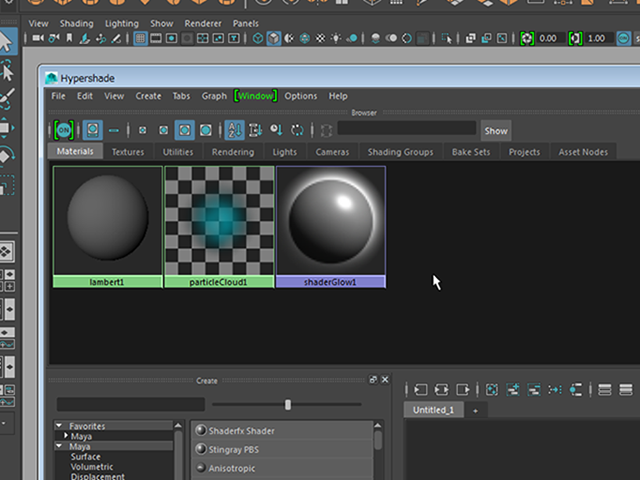640x480 pixels.
Task: Switch to the Shading Groups tab
Action: [400, 152]
